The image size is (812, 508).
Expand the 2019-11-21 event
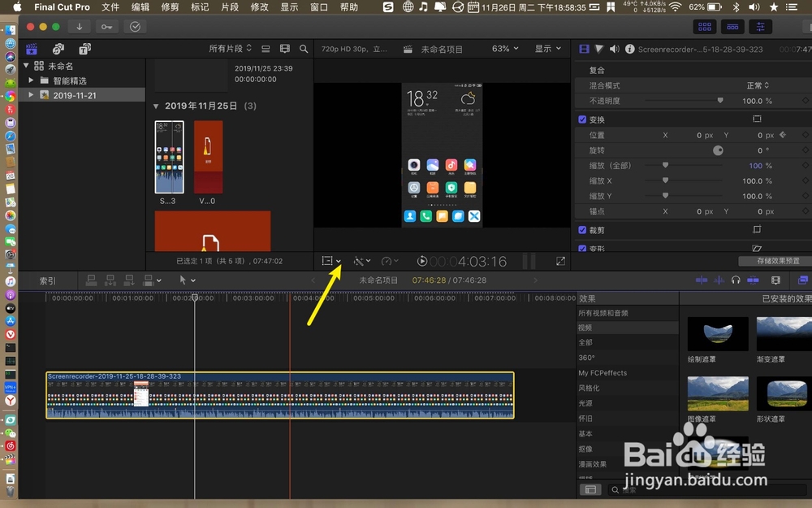[x=31, y=95]
